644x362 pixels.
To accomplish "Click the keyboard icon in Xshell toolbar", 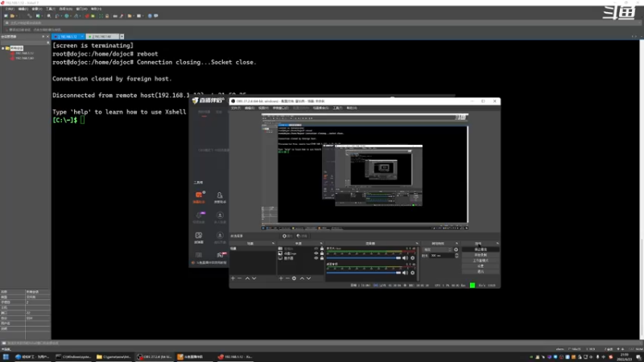I will click(115, 16).
